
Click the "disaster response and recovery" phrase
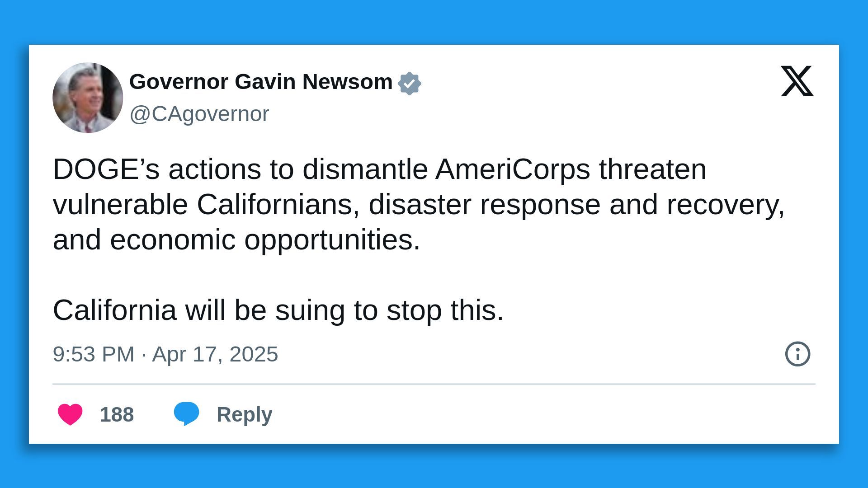point(576,205)
